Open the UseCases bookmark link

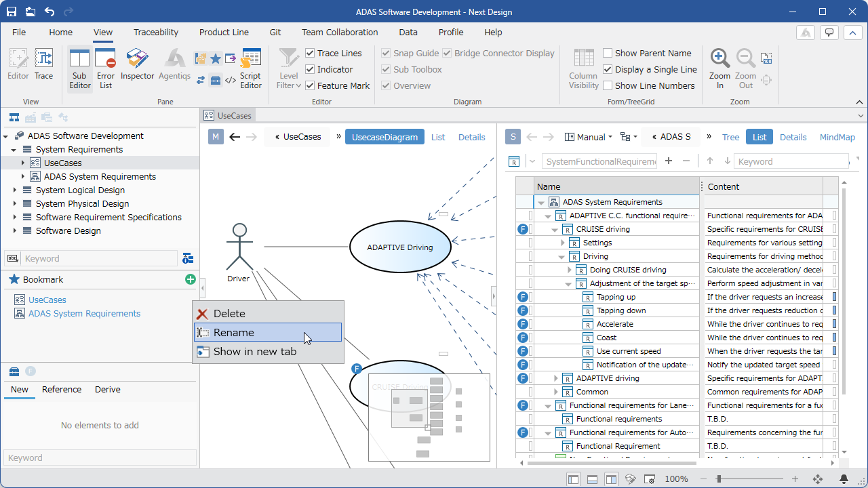[x=47, y=300]
